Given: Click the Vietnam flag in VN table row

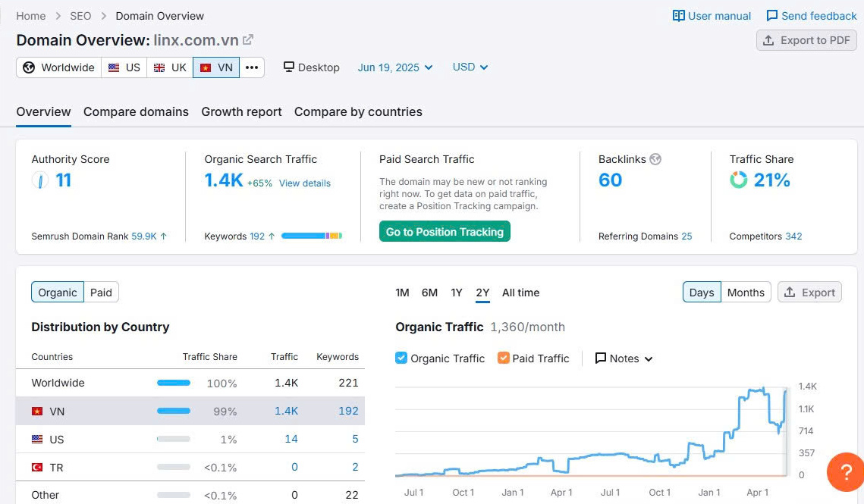Looking at the screenshot, I should tap(37, 412).
